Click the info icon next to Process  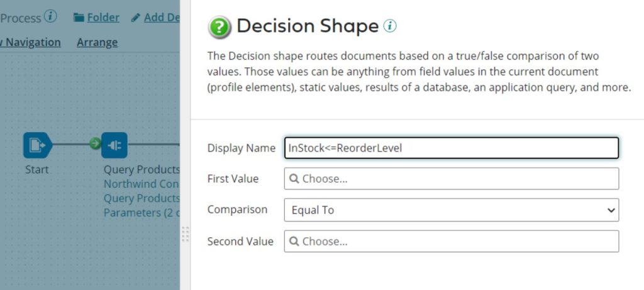[51, 17]
